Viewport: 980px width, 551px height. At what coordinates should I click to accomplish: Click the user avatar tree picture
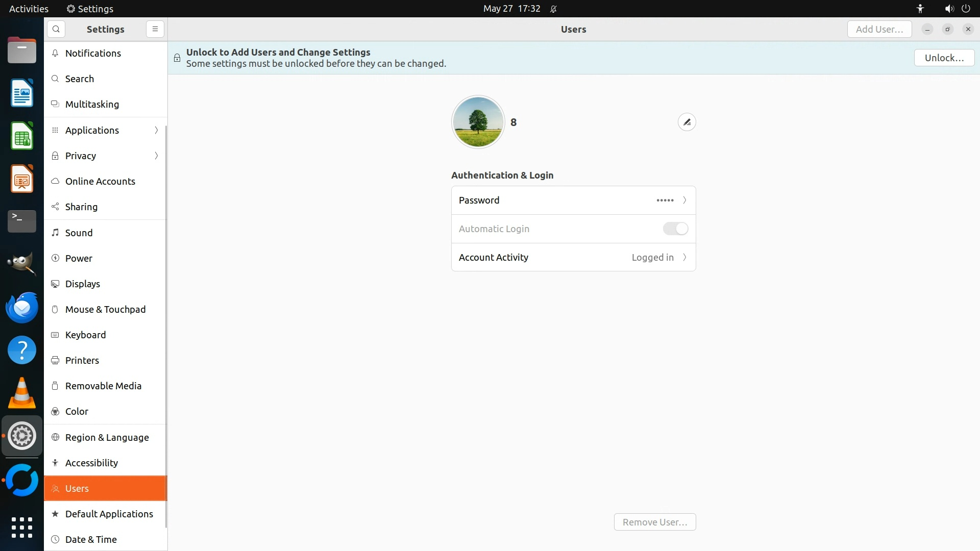click(x=478, y=122)
